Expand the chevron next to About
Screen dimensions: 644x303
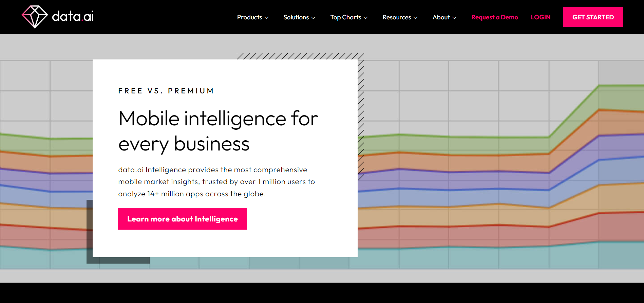pyautogui.click(x=454, y=18)
